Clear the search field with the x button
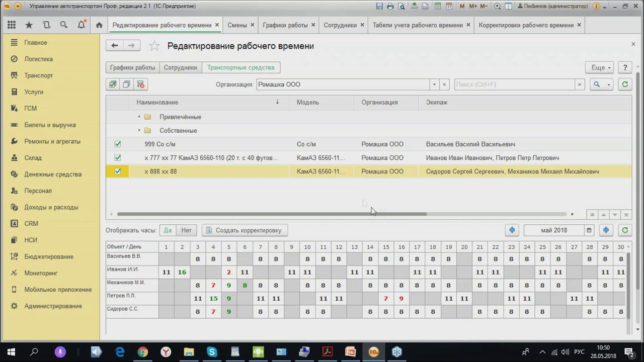Image resolution: width=644 pixels, height=362 pixels. click(x=580, y=84)
